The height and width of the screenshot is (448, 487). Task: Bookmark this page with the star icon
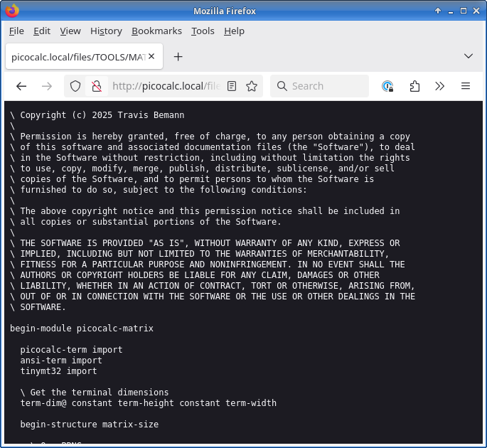pyautogui.click(x=252, y=86)
